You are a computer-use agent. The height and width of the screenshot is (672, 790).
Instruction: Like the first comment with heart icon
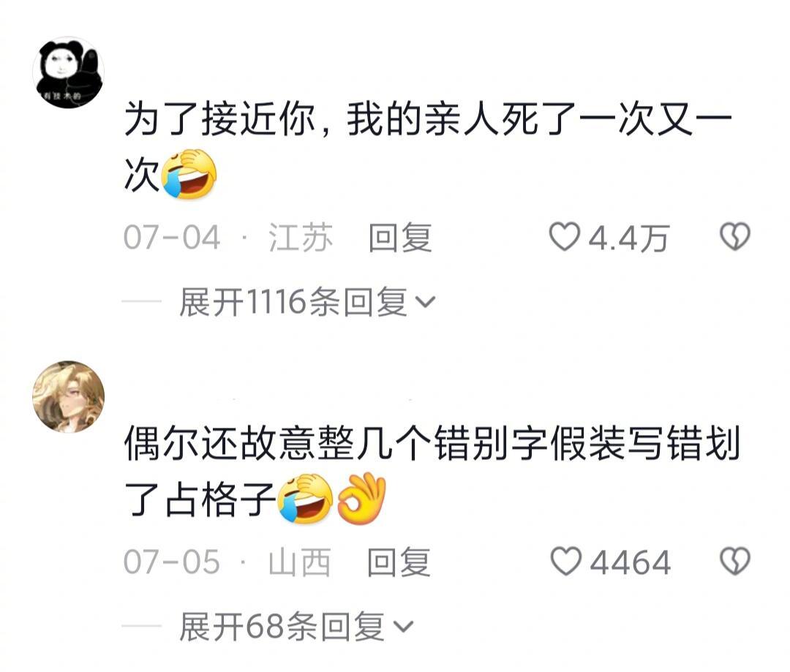coord(564,237)
